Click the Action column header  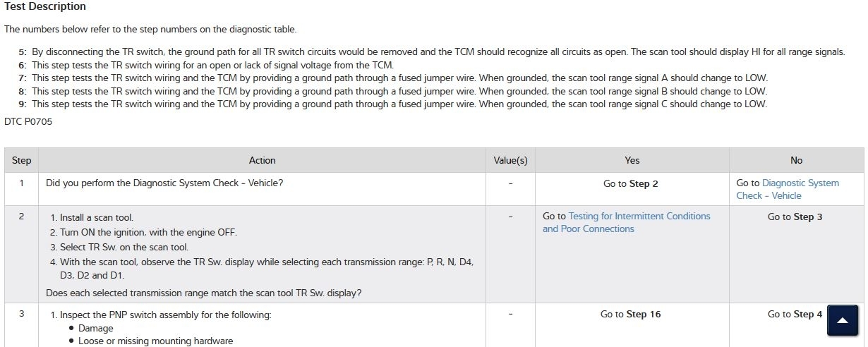coord(262,160)
